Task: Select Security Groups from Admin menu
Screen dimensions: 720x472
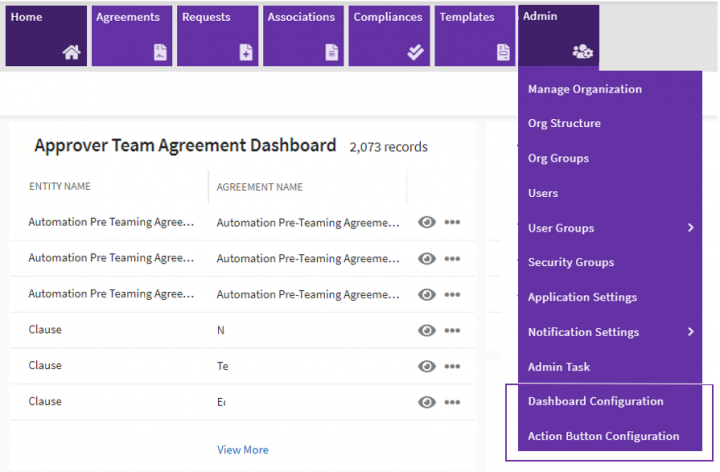Action: coord(571,262)
